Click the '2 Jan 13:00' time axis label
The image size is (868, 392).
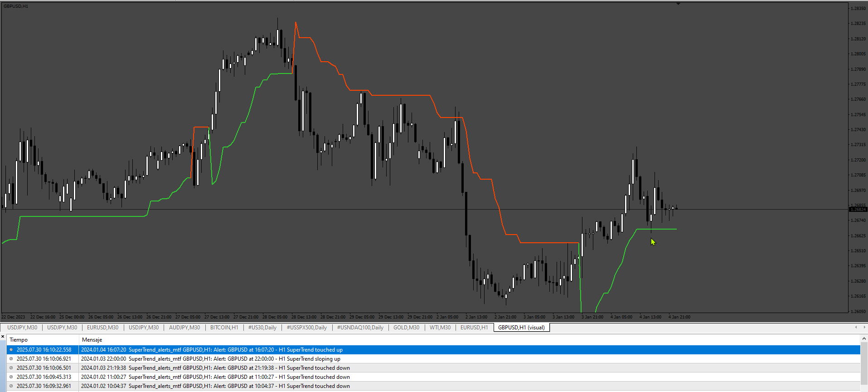tap(476, 317)
